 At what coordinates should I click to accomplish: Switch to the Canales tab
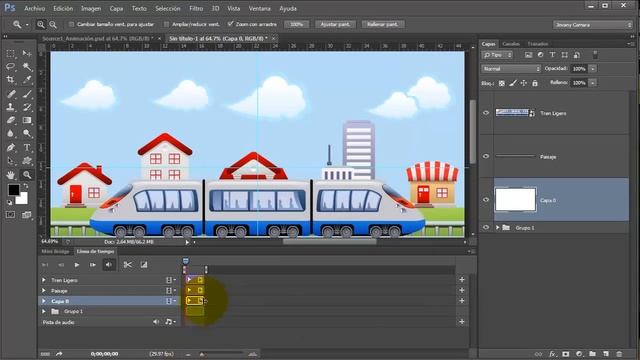coord(511,44)
